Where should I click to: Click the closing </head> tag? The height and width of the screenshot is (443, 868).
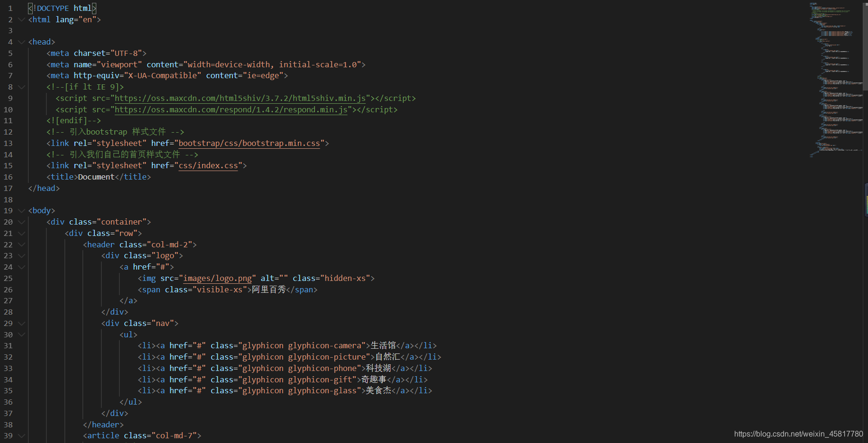[x=44, y=188]
